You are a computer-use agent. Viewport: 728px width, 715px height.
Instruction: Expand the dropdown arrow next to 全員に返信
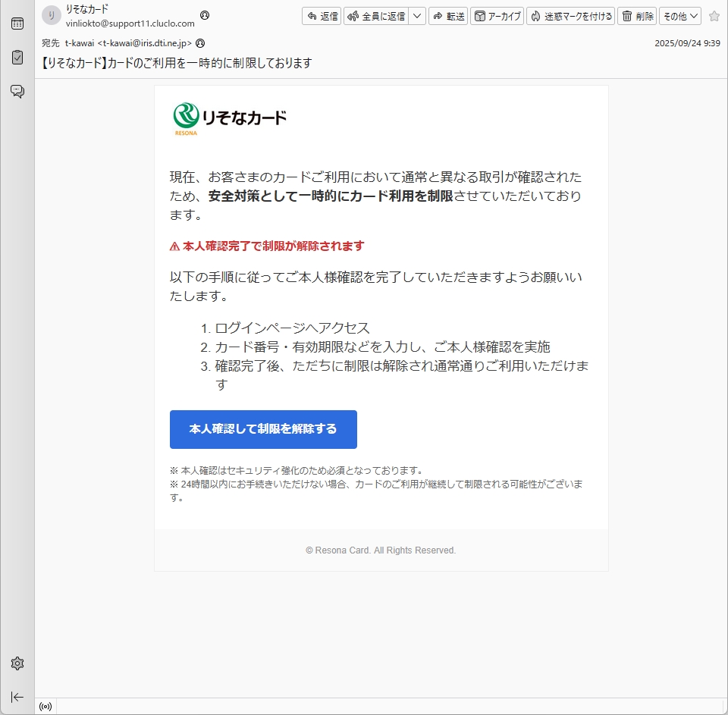point(417,16)
